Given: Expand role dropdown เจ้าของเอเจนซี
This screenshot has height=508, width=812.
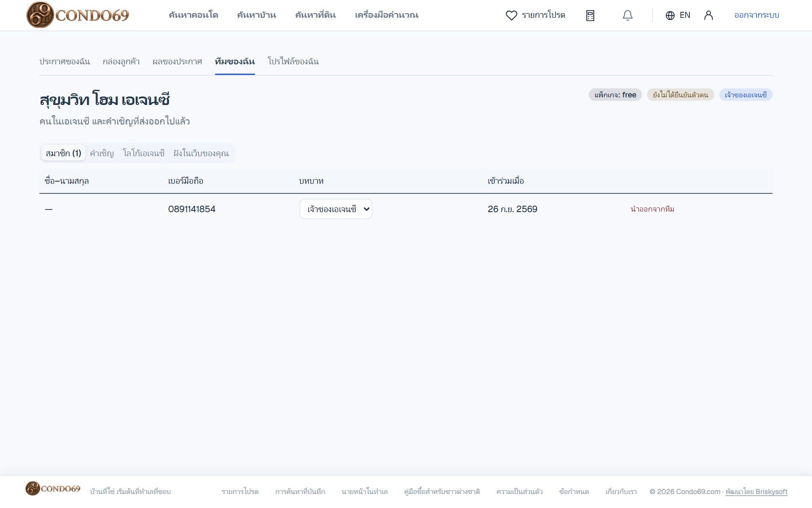Looking at the screenshot, I should tap(336, 209).
